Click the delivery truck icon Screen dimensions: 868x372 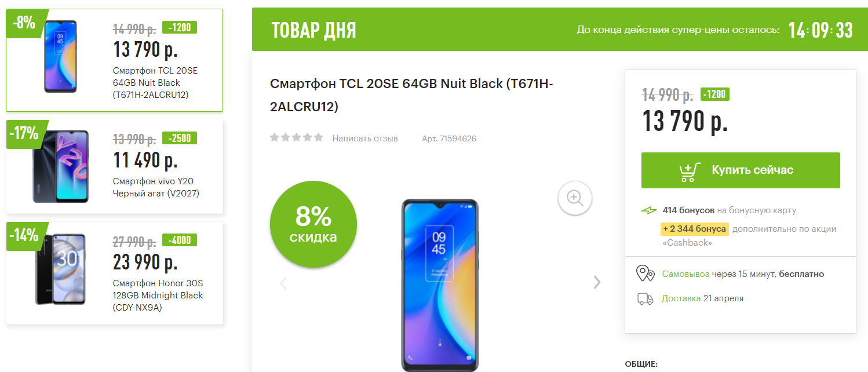pyautogui.click(x=645, y=299)
